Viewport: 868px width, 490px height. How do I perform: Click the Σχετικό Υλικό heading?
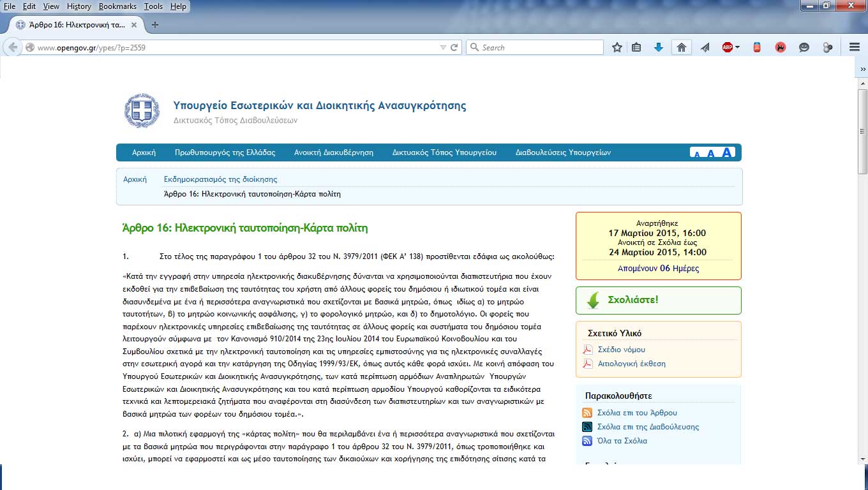coord(614,333)
